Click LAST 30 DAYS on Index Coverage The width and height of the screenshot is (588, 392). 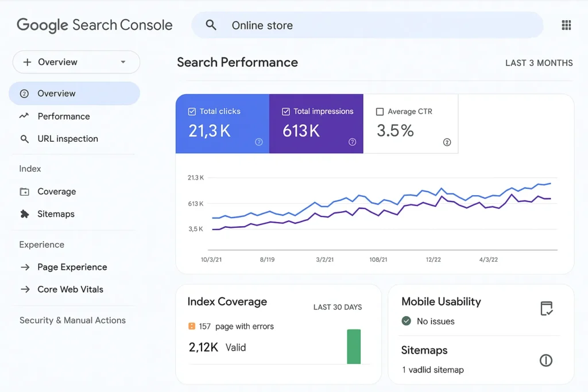[x=338, y=307]
